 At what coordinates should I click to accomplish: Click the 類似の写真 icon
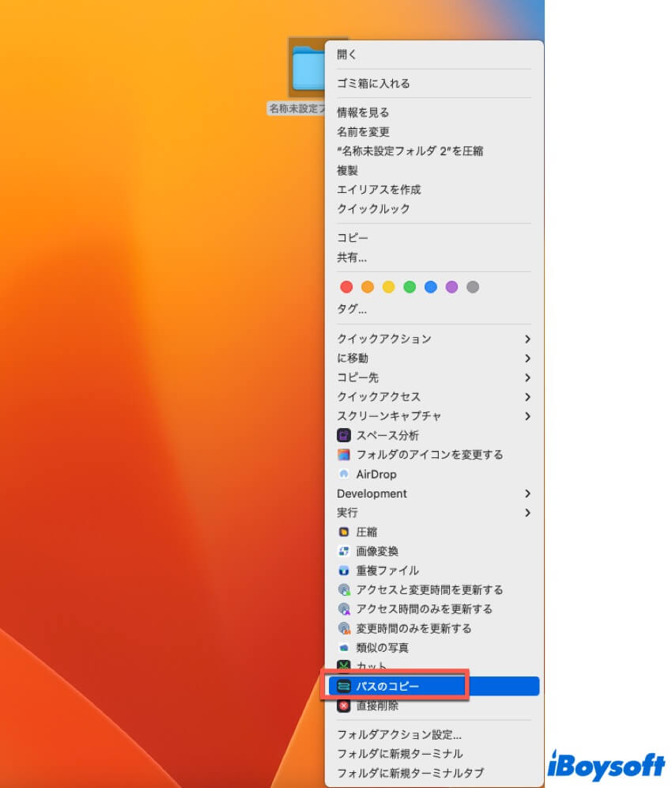pyautogui.click(x=344, y=648)
